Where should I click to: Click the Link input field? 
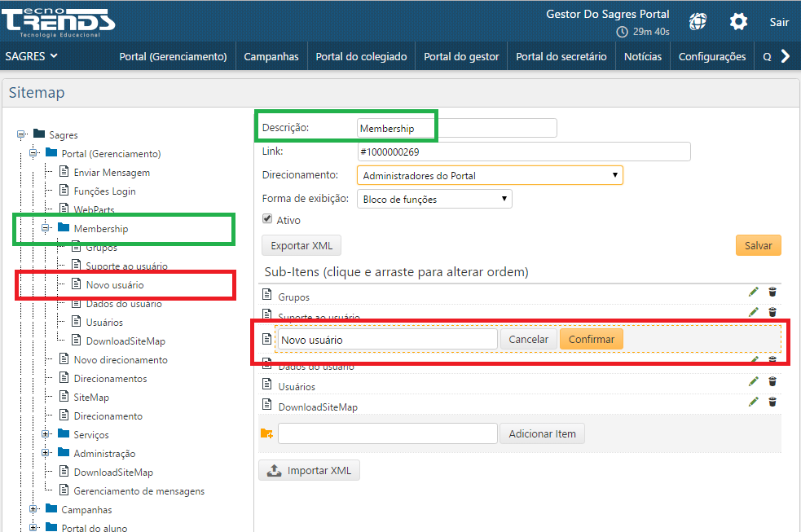pyautogui.click(x=523, y=152)
